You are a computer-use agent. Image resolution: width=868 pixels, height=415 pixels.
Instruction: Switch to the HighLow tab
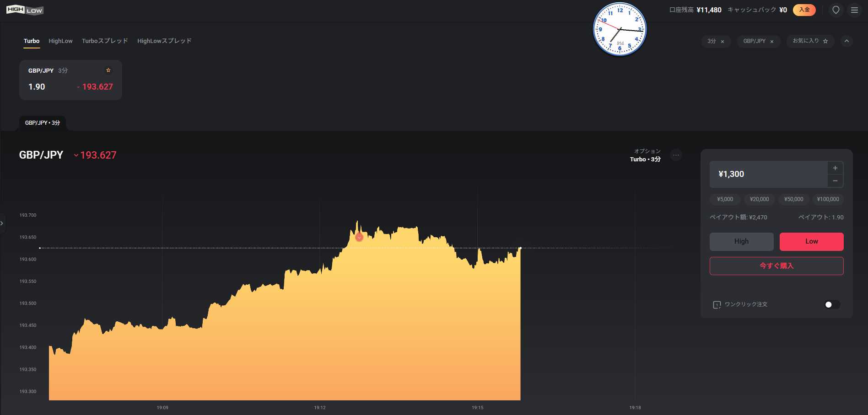[x=60, y=41]
